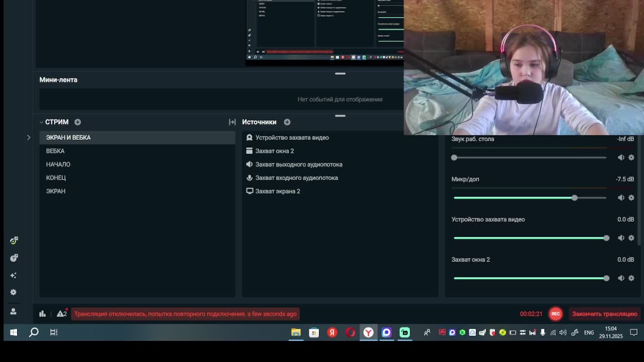The width and height of the screenshot is (644, 362).
Task: Open the Streamlabs dashboard external link icon
Action: pyautogui.click(x=14, y=241)
